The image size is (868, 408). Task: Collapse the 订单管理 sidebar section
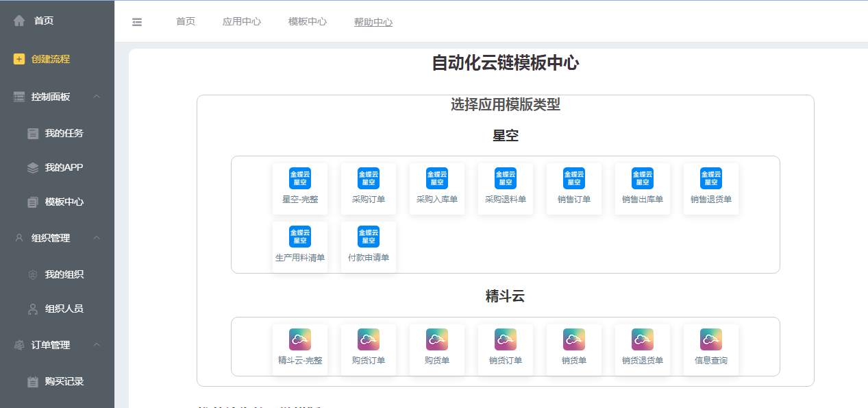[x=97, y=345]
